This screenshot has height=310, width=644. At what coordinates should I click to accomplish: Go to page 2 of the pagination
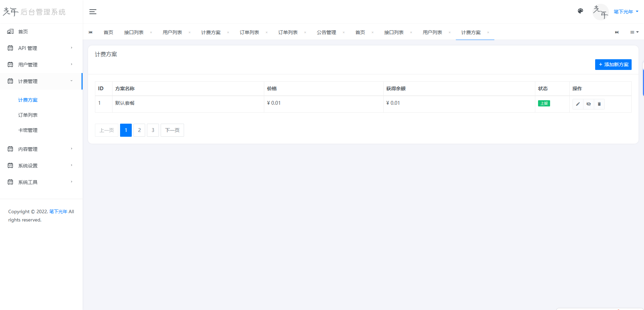(x=139, y=130)
